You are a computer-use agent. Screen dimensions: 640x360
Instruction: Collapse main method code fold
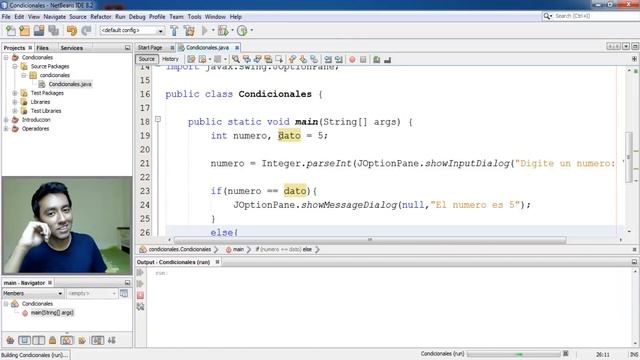pos(158,119)
